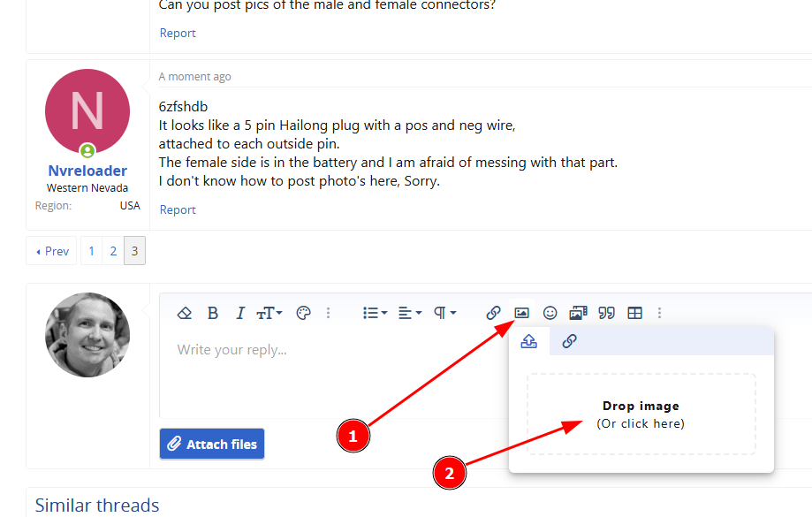The width and height of the screenshot is (812, 517).
Task: Toggle bold formatting in reply editor
Action: (x=213, y=313)
